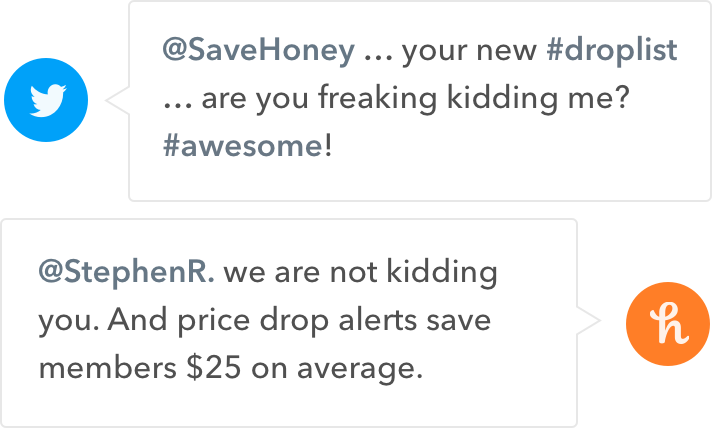Click the words 'your new' in the tweet
The height and width of the screenshot is (434, 712).
(469, 51)
